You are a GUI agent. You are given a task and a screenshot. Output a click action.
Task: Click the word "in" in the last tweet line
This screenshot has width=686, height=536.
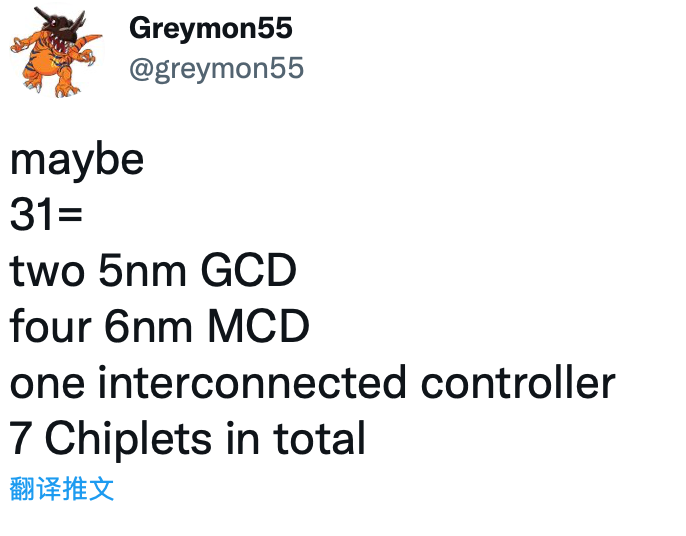pyautogui.click(x=243, y=437)
